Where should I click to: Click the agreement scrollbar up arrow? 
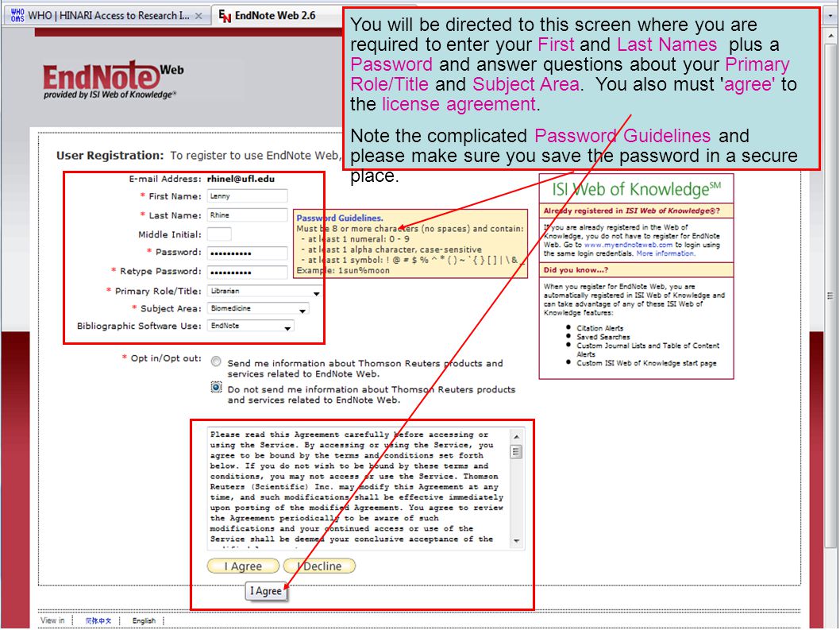click(x=516, y=436)
